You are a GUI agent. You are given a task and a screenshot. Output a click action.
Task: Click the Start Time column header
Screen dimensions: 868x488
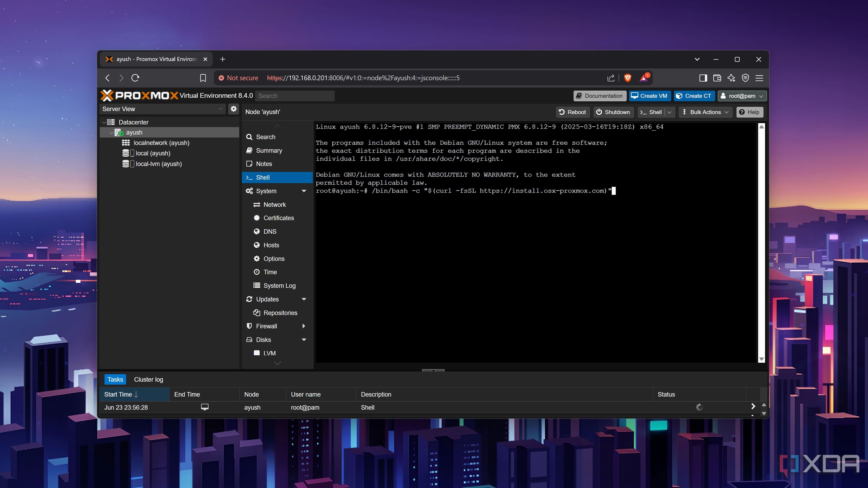pos(134,394)
